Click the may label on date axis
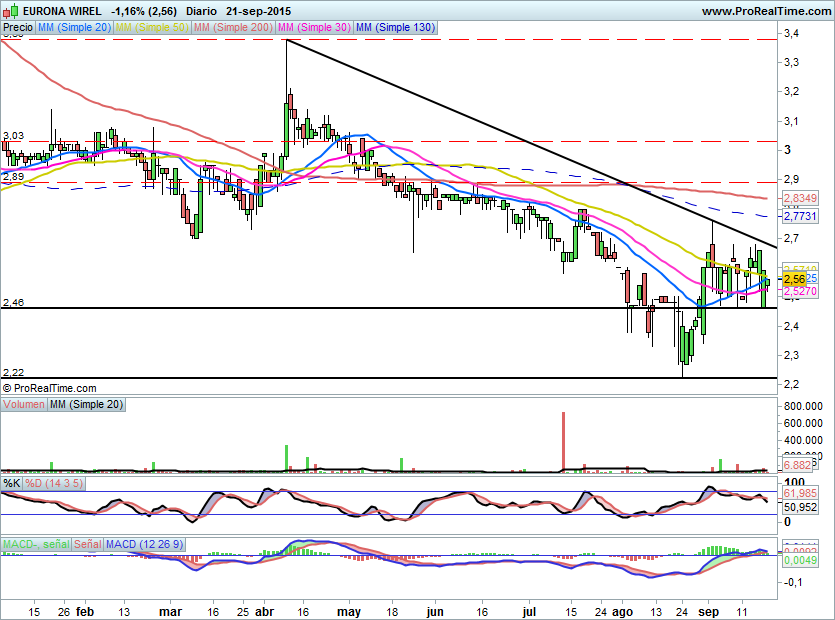835x620 pixels. coord(349,612)
